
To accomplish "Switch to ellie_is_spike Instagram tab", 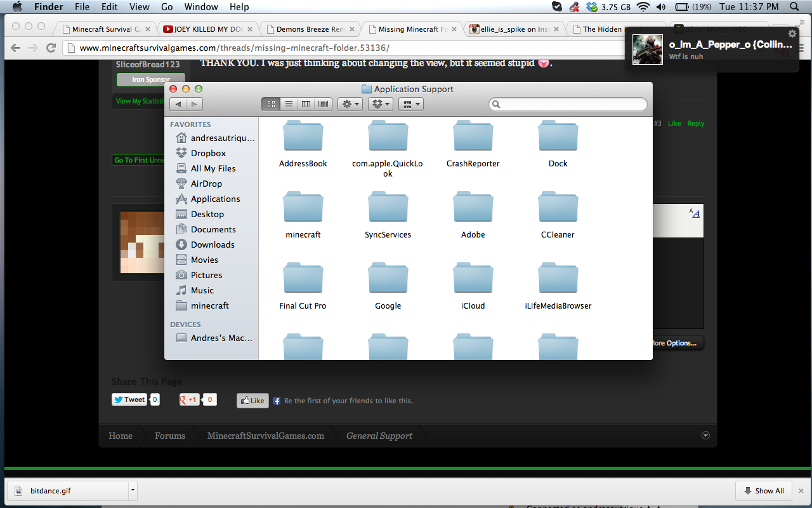I will 515,29.
